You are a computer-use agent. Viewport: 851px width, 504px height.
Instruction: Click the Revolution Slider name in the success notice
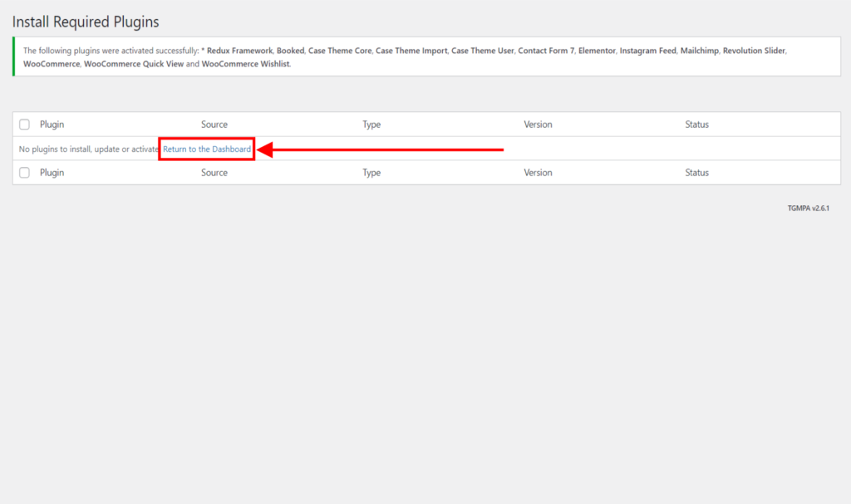[754, 51]
